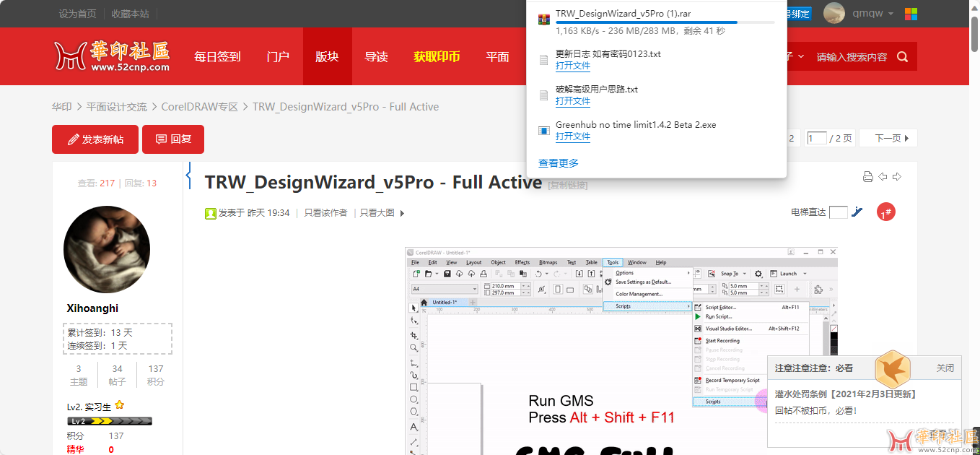Click the 发表新帖 button
Image resolution: width=980 pixels, height=455 pixels.
[95, 139]
